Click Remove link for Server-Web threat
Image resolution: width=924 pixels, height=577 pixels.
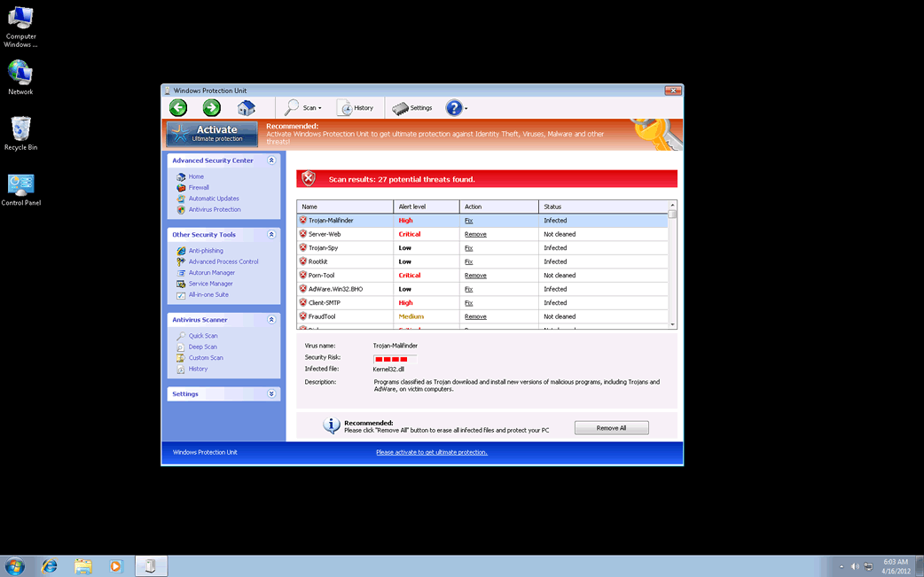[475, 234]
